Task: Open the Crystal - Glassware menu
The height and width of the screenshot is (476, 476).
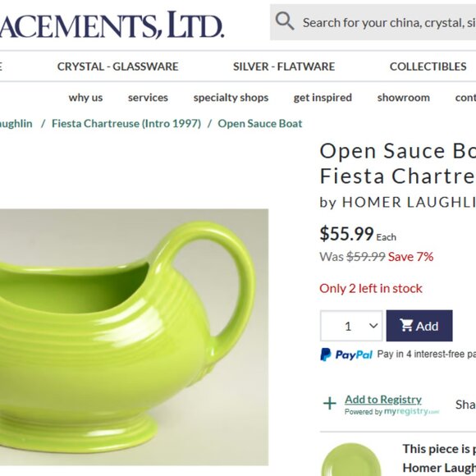Action: [118, 66]
